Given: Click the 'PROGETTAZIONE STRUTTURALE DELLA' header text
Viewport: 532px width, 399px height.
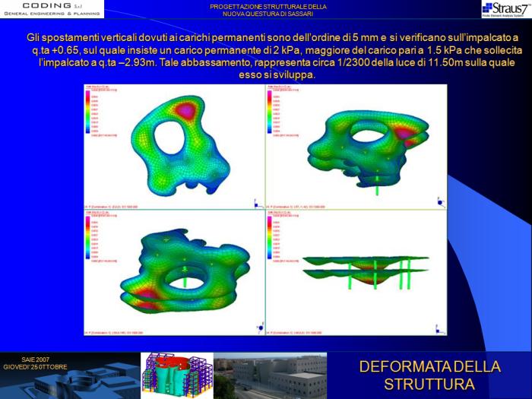Looking at the screenshot, I should [268, 6].
